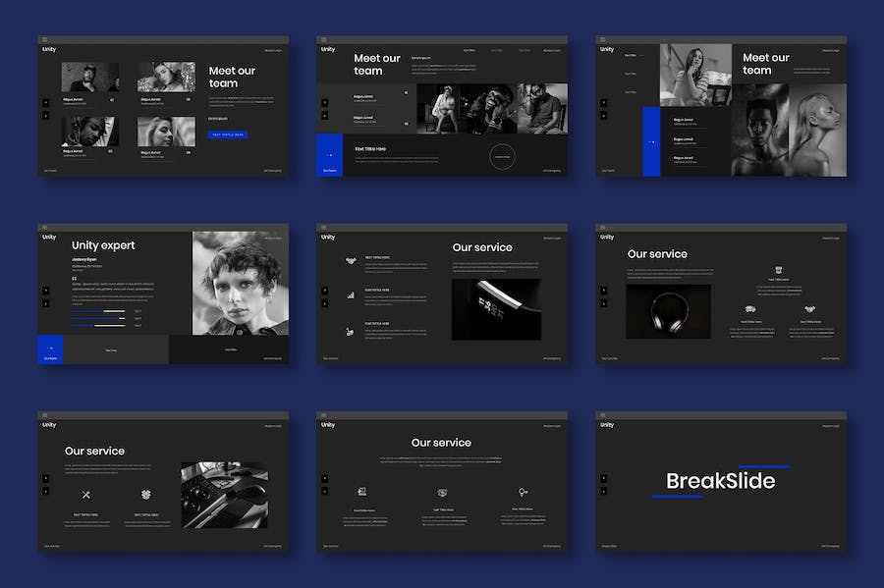Select the blue vertical block on third team slide
Viewport: 884px width, 588px height.
(x=651, y=141)
